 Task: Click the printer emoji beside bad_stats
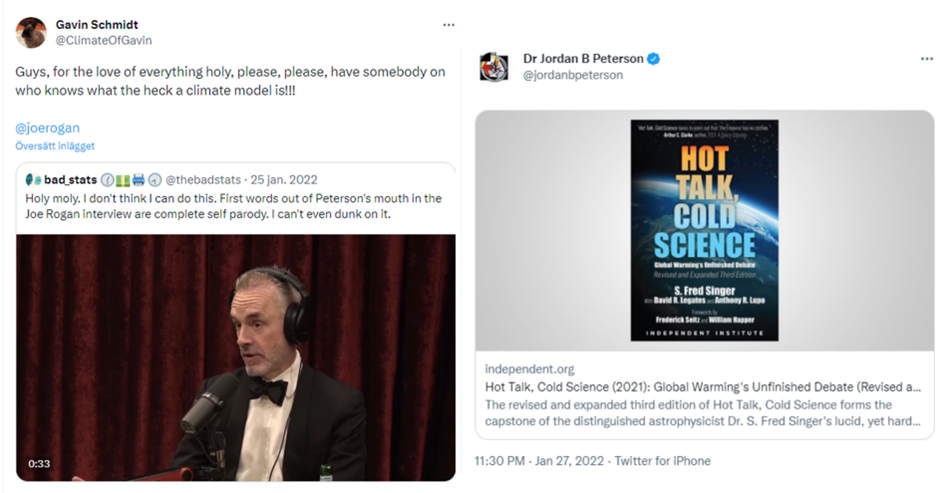(x=139, y=180)
